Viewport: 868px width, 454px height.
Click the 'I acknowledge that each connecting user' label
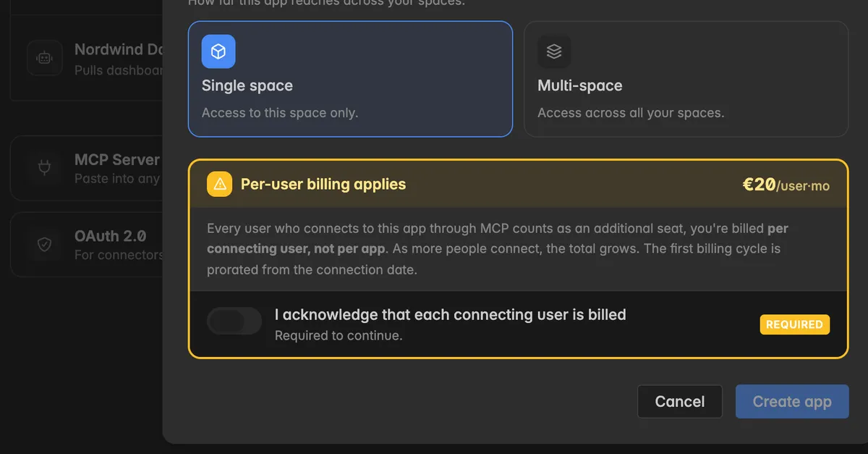tap(451, 315)
